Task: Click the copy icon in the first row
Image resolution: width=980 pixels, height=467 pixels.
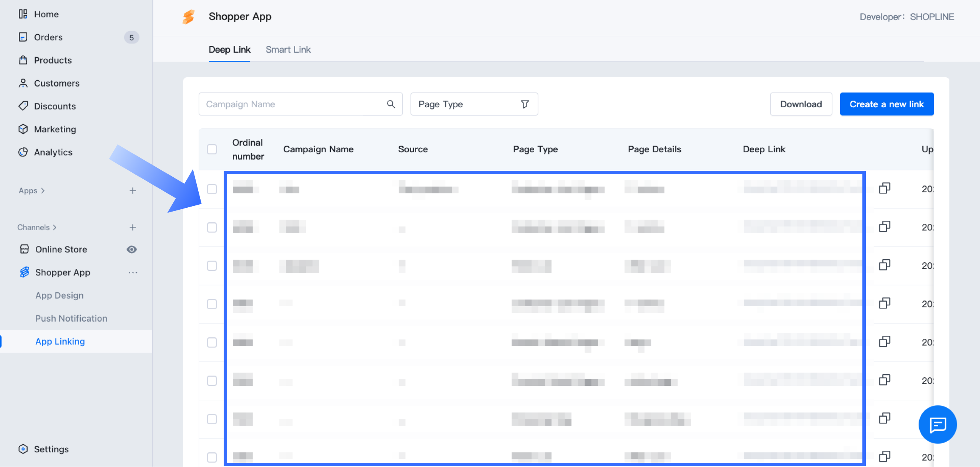Action: click(884, 188)
